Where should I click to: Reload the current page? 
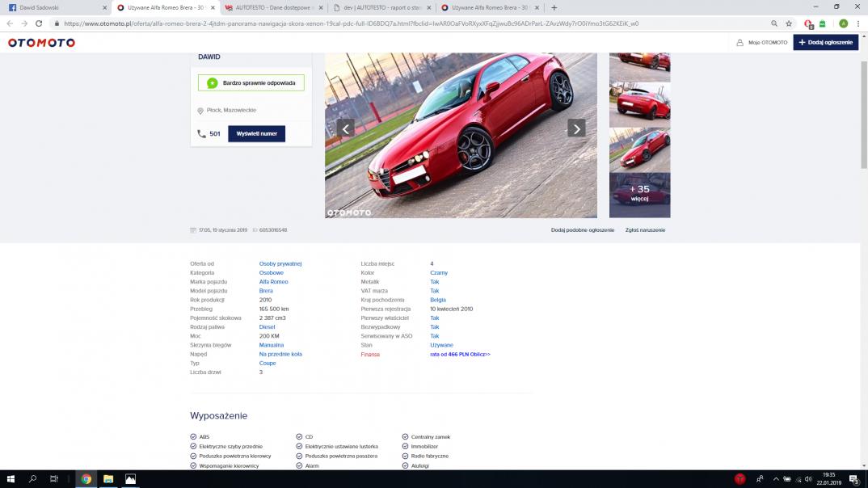[x=39, y=23]
